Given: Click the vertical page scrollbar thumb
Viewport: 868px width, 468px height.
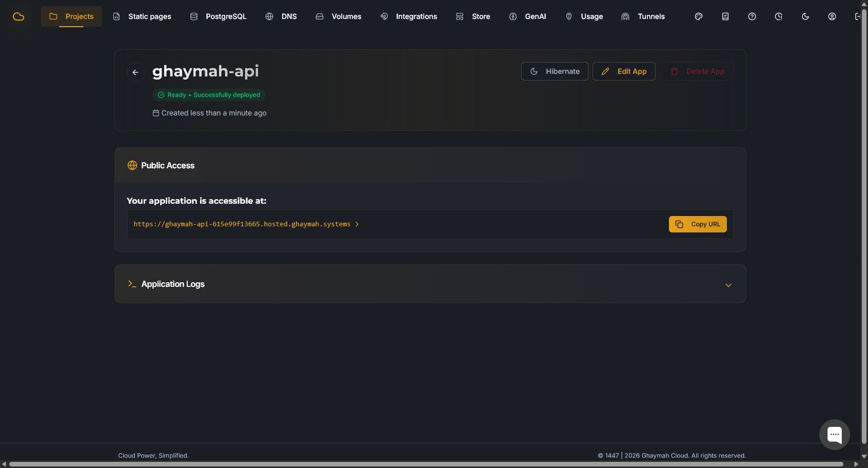Looking at the screenshot, I should pyautogui.click(x=864, y=226).
